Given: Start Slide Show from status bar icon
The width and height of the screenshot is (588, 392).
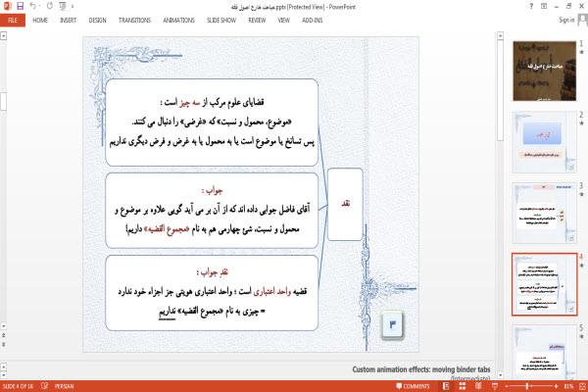Looking at the screenshot, I should pyautogui.click(x=495, y=386).
